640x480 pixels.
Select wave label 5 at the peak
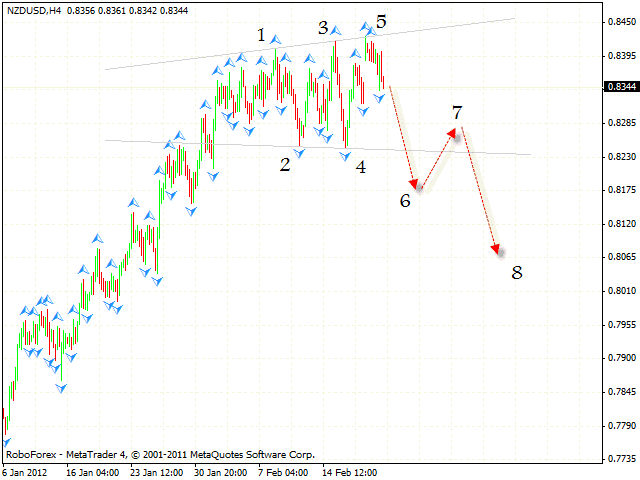(382, 21)
